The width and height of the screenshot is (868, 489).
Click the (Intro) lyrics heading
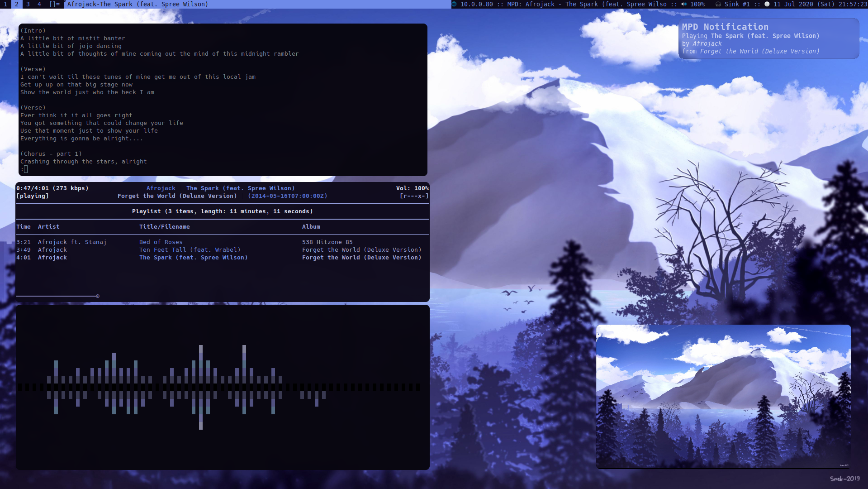tap(33, 30)
